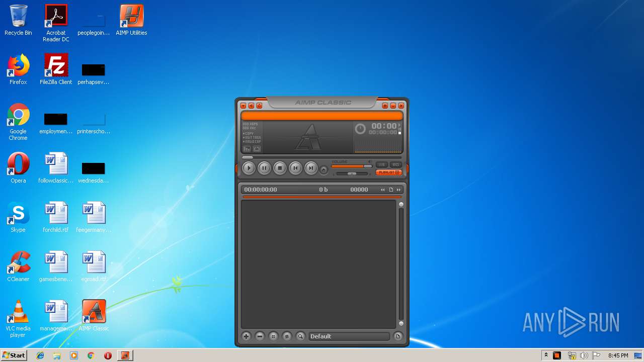Start playback with the Play button
Screen dimensions: 644x362
tap(249, 168)
